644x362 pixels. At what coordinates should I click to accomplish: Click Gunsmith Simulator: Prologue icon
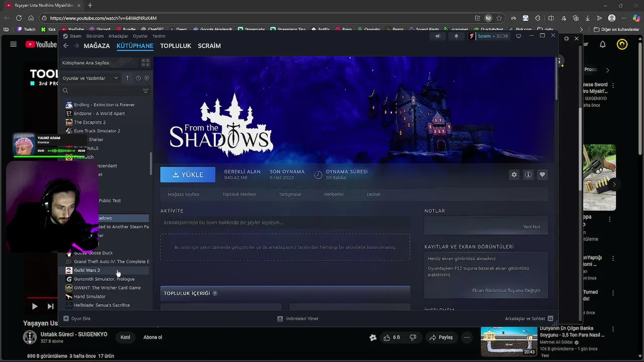coord(69,279)
